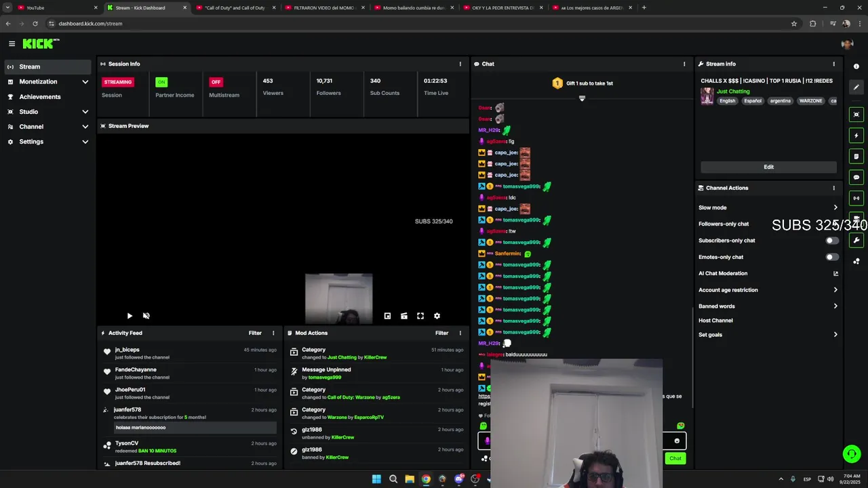The width and height of the screenshot is (868, 488).
Task: Toggle the broadcast signal widget icon in sidebar
Action: [x=856, y=199]
